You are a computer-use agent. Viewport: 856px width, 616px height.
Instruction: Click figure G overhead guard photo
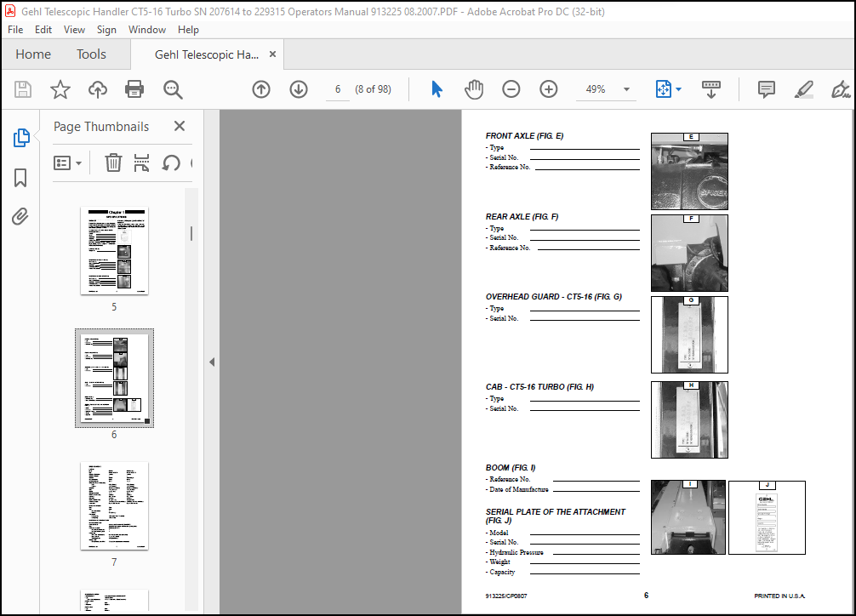[x=689, y=334]
